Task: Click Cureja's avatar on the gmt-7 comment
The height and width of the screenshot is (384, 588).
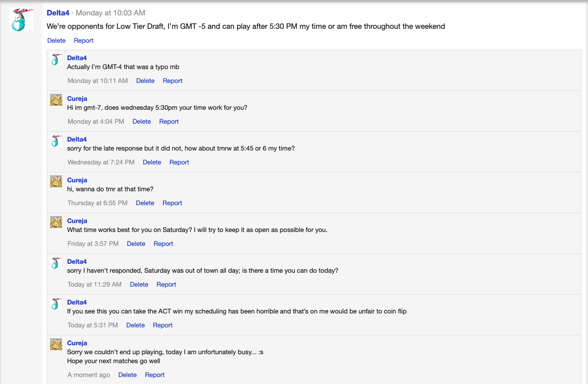Action: (x=56, y=100)
